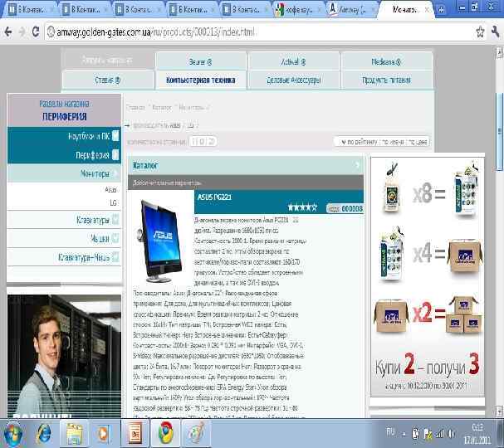Viewport: 504px width, 448px height.
Task: Open Купи 2 – получи 3 banner
Action: tap(427, 277)
